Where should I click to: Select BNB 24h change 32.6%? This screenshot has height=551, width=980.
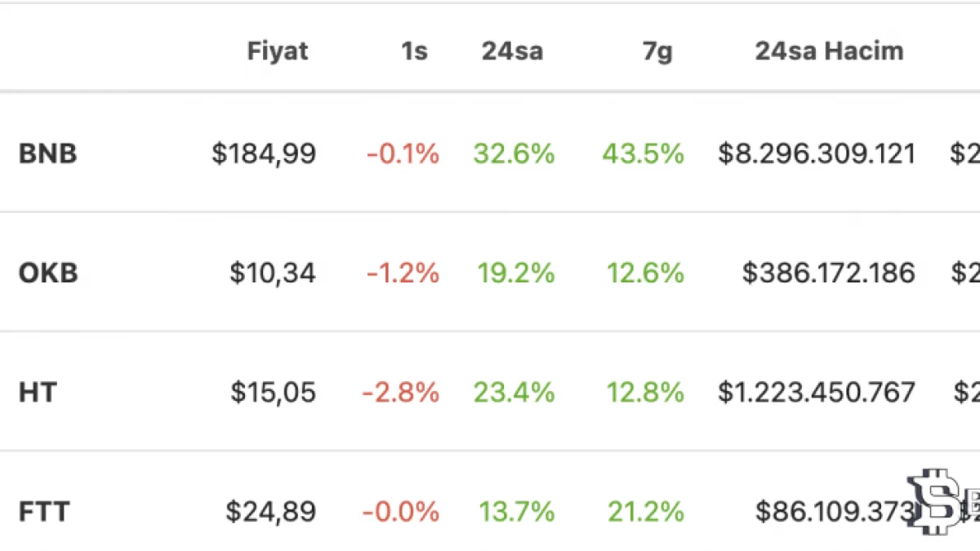coord(514,153)
